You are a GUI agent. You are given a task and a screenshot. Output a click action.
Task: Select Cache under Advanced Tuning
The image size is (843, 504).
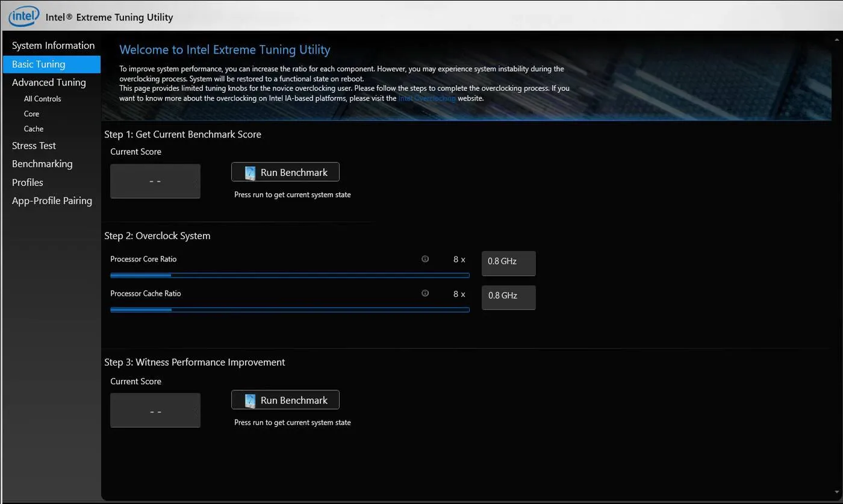click(x=34, y=129)
